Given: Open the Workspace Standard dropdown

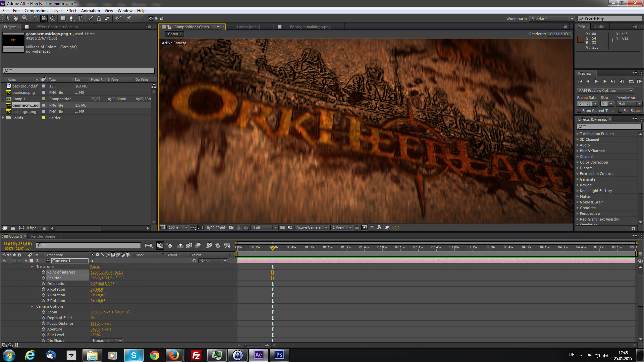Looking at the screenshot, I should [x=552, y=19].
